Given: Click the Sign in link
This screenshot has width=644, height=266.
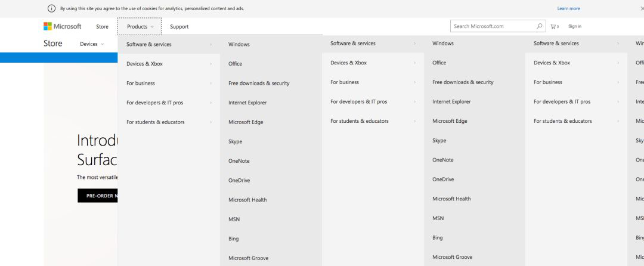Looking at the screenshot, I should pos(575,26).
